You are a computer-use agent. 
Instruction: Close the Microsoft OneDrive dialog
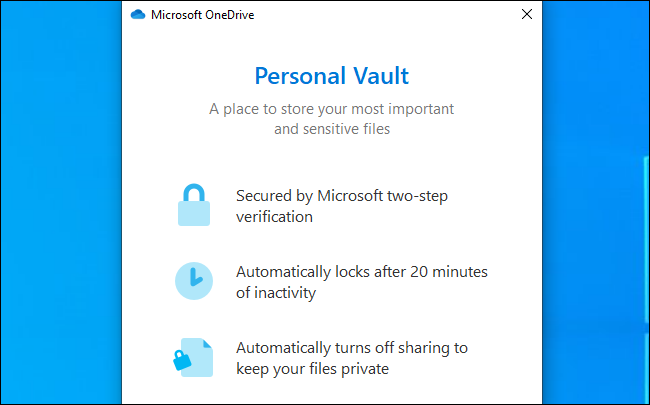(x=526, y=15)
